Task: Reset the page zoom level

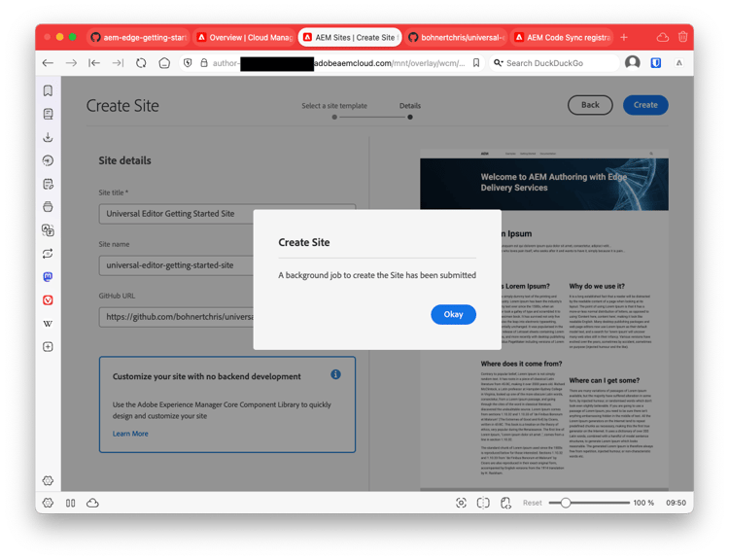Action: pos(533,503)
